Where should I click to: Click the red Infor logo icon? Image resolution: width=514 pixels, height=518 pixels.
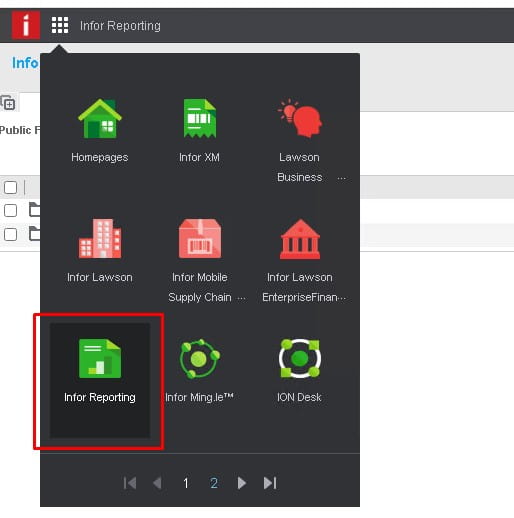point(26,25)
